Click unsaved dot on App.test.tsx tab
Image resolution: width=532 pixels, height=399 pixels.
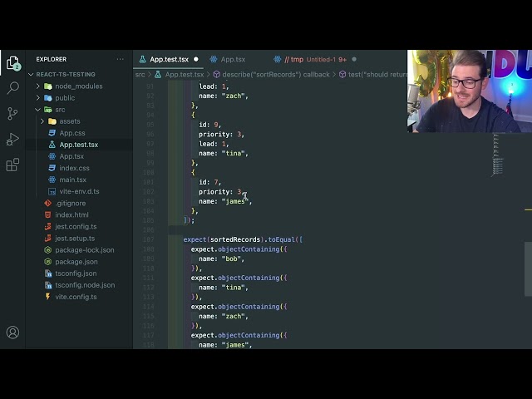tap(196, 59)
